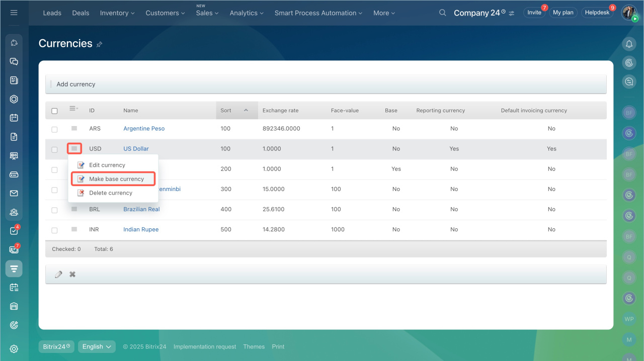Screen dimensions: 644x361
Task: Choose Make base currency menu item
Action: click(x=113, y=178)
